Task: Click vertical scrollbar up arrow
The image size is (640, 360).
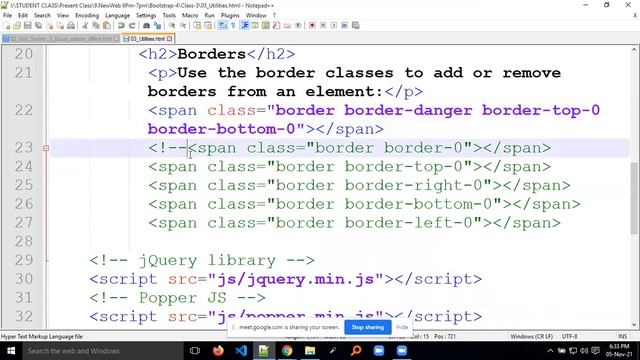Action: pos(634,50)
